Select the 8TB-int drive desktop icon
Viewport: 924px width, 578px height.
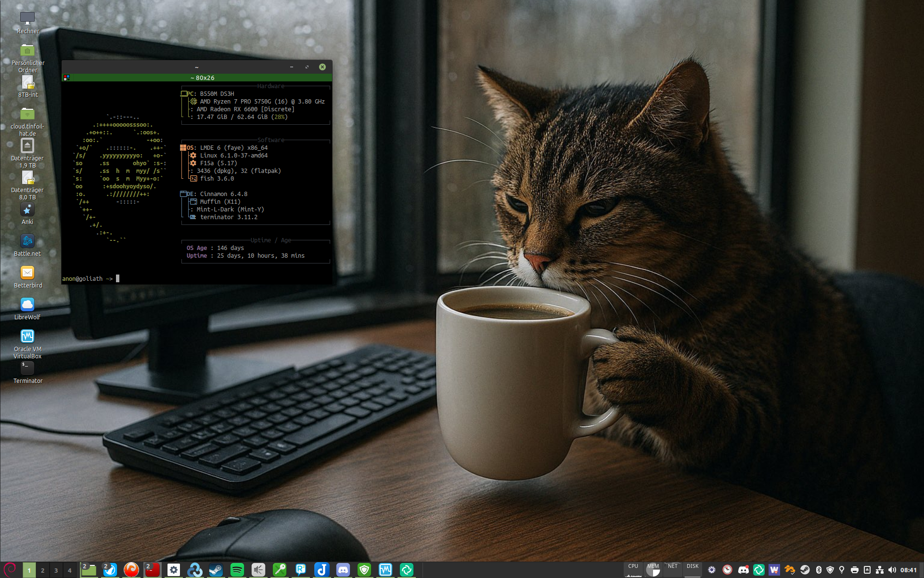coord(27,86)
